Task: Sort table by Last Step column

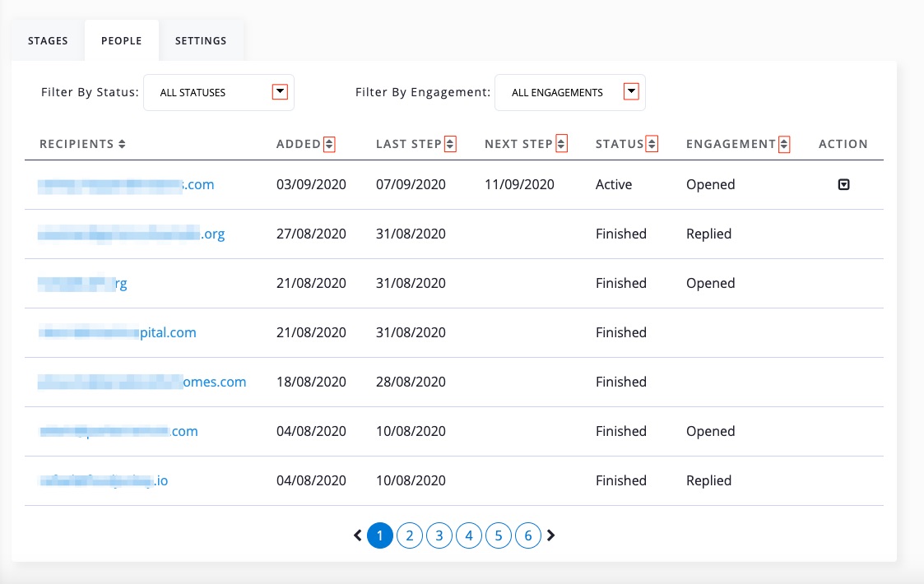Action: (450, 144)
